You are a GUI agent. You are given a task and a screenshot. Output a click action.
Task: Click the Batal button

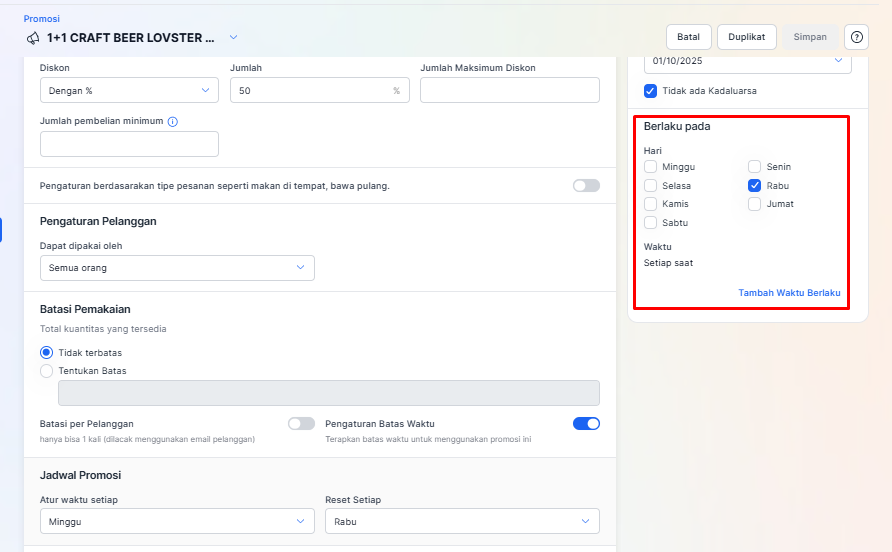688,37
